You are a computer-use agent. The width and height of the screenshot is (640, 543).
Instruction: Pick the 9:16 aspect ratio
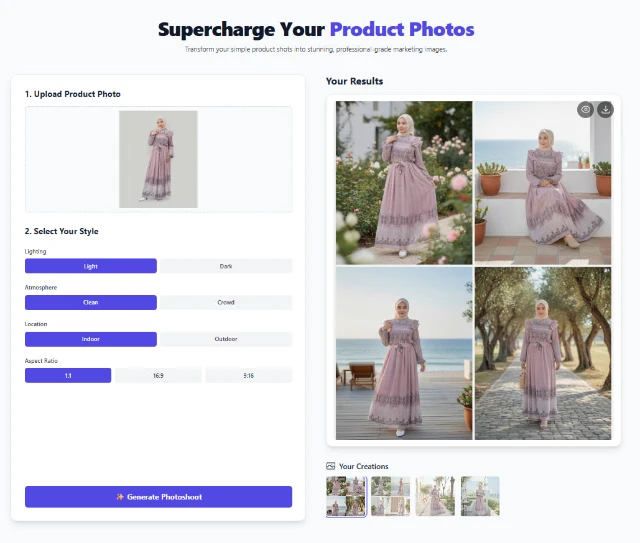click(248, 375)
